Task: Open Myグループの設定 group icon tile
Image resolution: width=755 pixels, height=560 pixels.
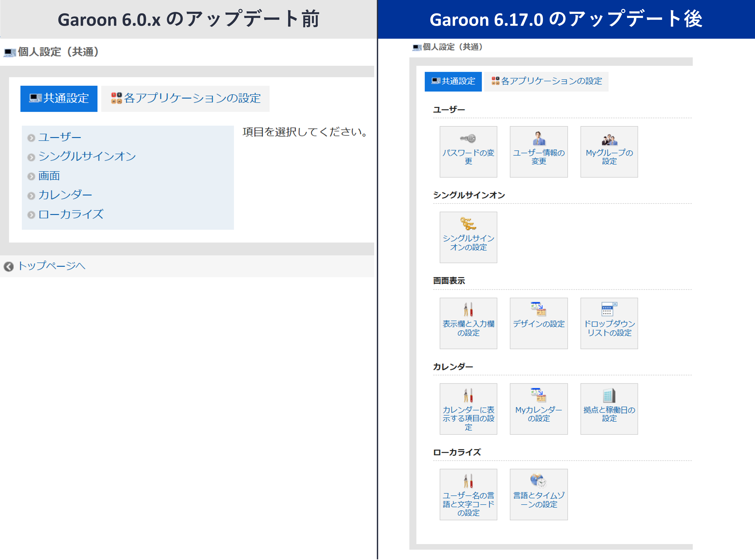Action: point(609,152)
